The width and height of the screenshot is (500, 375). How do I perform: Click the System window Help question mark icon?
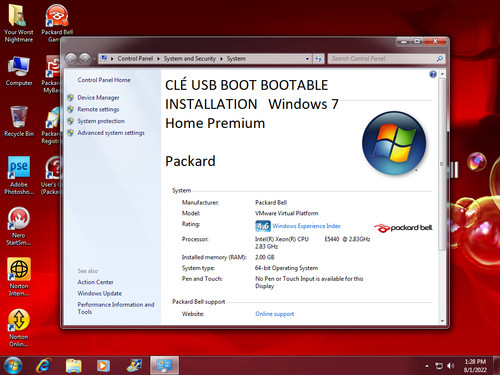tap(433, 74)
